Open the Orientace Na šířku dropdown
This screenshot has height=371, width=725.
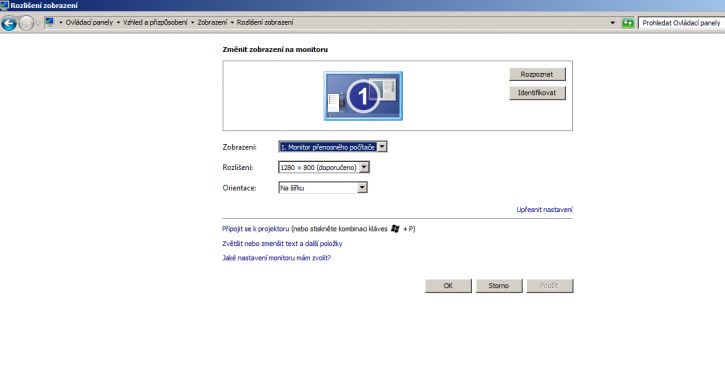(x=323, y=188)
